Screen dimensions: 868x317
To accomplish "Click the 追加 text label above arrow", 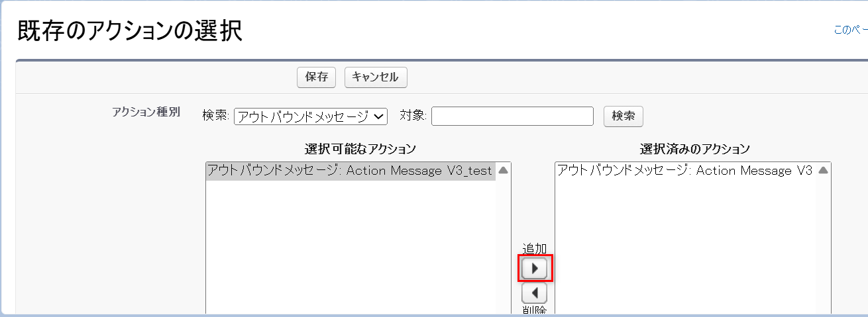I will 535,248.
